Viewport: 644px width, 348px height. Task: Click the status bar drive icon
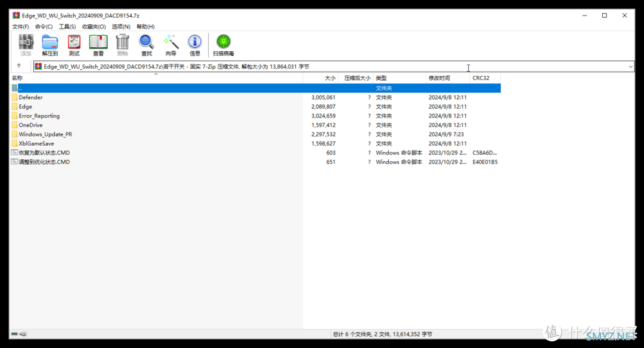point(14,334)
